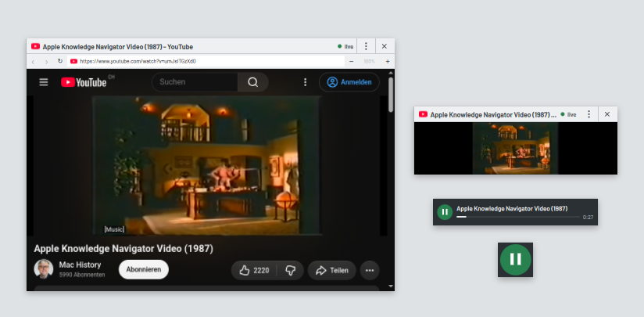Viewport: 644px width, 317px height.
Task: Click the Suchen search field
Action: click(x=195, y=82)
